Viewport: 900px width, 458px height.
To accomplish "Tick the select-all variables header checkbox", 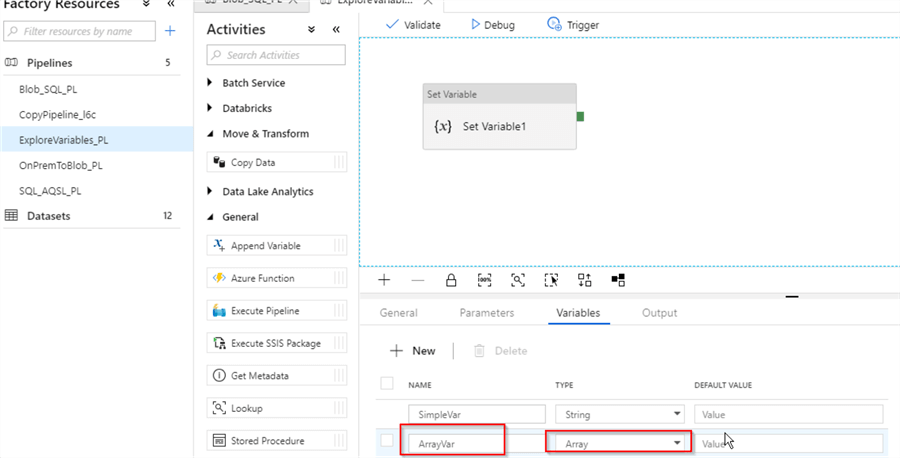I will click(x=387, y=384).
